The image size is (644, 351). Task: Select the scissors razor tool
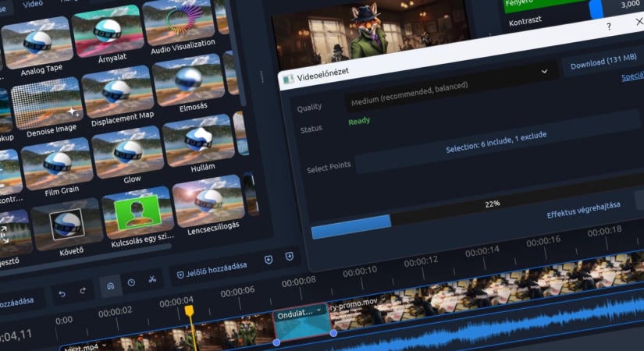tap(152, 279)
